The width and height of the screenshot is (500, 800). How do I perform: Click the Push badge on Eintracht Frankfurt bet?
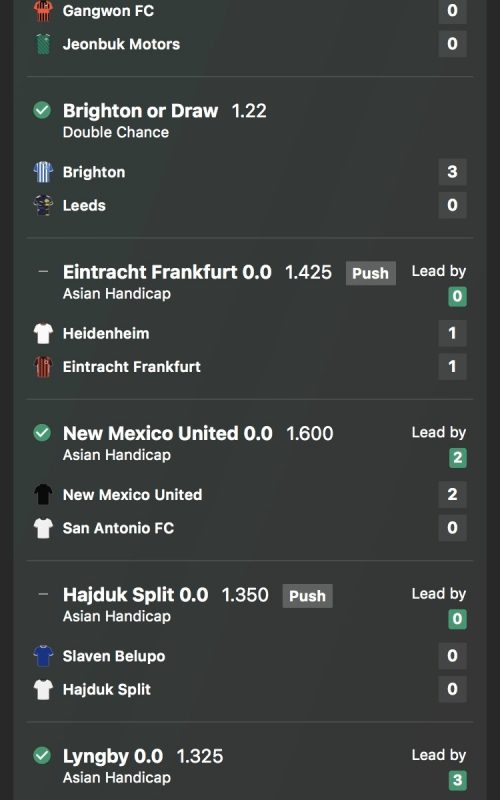370,273
